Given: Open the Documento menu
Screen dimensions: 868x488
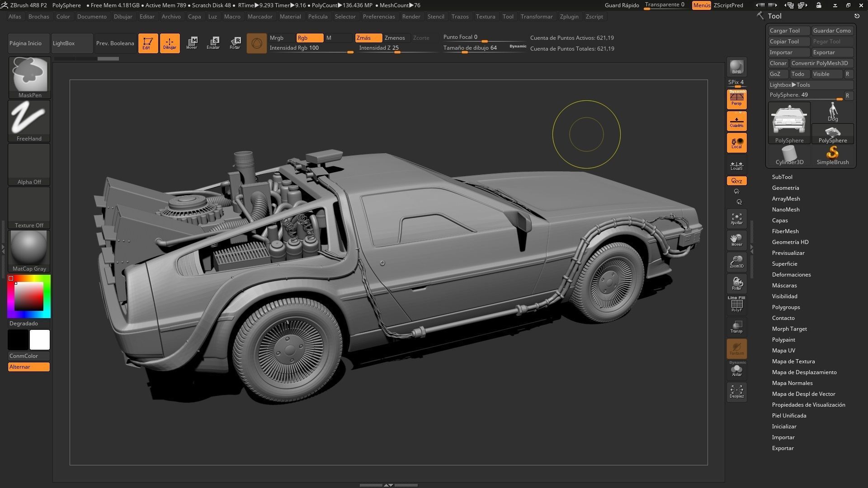Looking at the screenshot, I should pos(92,17).
